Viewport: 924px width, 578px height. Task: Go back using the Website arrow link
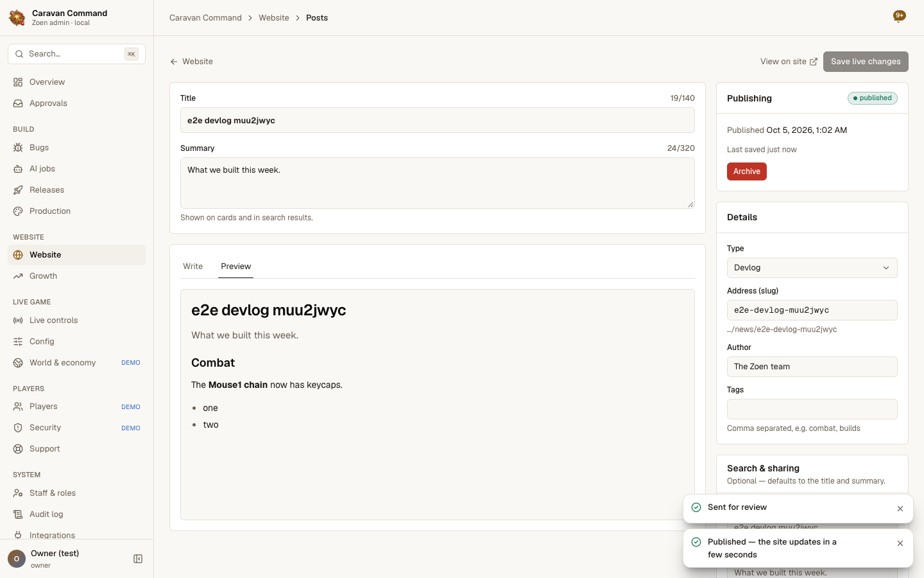[191, 62]
